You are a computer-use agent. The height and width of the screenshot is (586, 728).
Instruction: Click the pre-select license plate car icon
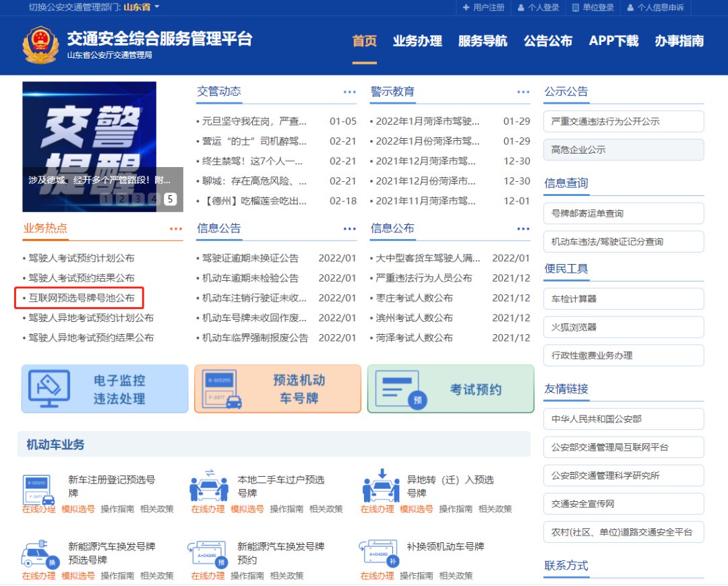(x=222, y=389)
